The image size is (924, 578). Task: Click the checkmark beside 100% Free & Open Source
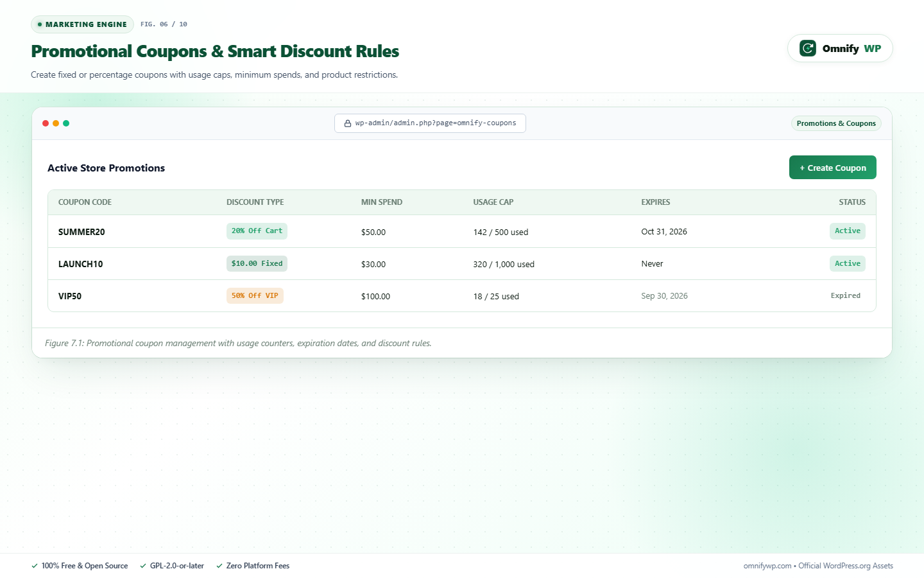coord(35,566)
